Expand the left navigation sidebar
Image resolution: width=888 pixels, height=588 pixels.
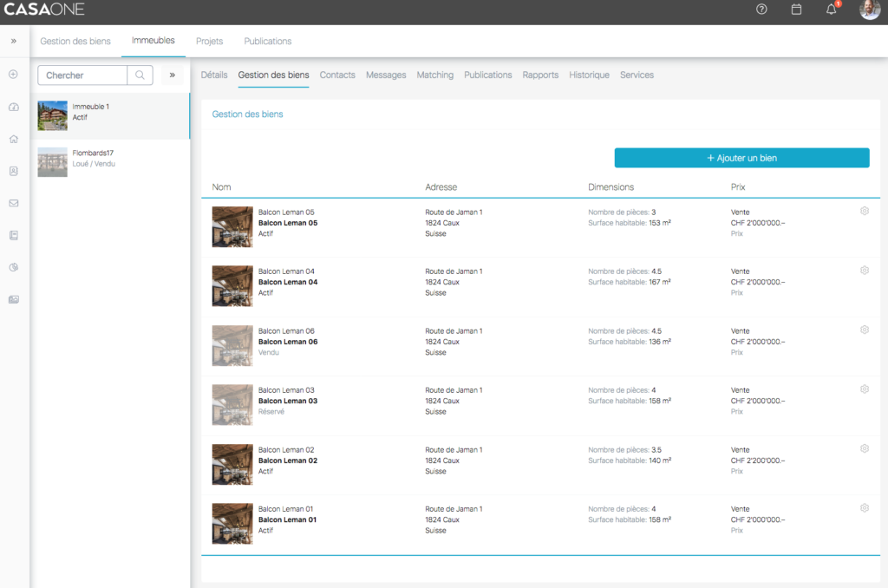[x=14, y=41]
